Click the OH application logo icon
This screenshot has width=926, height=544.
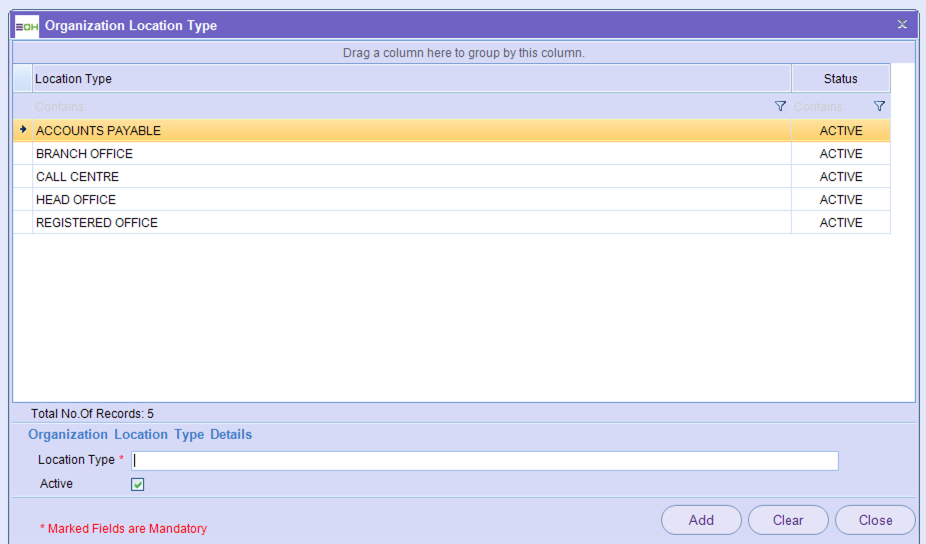pos(27,25)
